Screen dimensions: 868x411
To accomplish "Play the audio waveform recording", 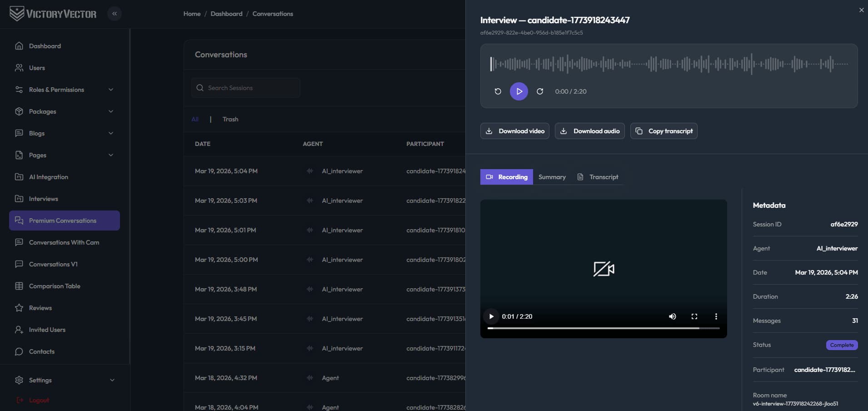I will pyautogui.click(x=519, y=91).
